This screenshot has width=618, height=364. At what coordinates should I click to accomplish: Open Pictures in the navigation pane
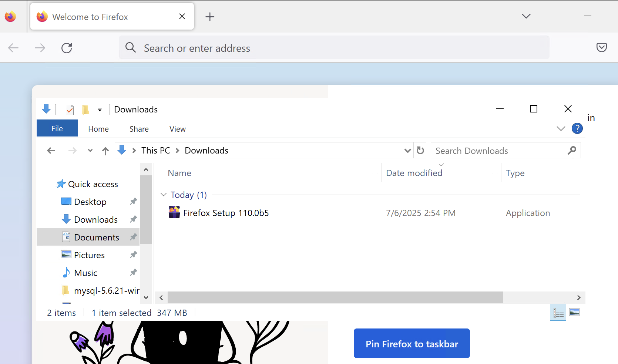click(x=89, y=255)
